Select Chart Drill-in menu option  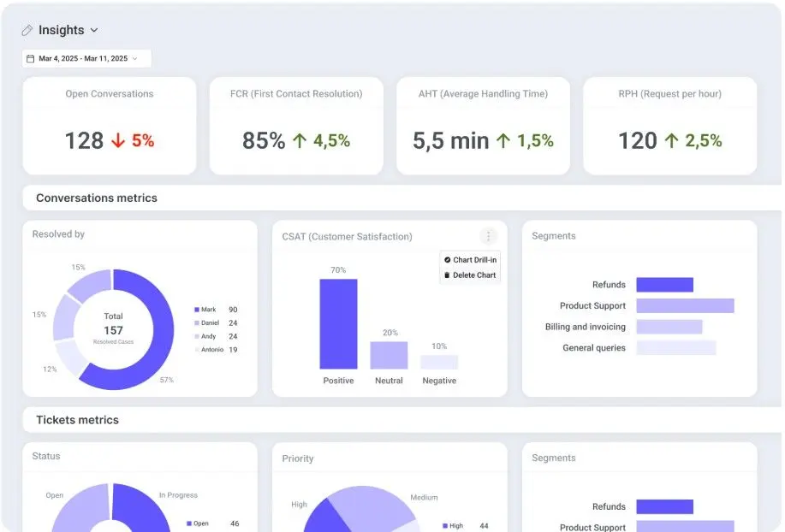[x=470, y=260]
